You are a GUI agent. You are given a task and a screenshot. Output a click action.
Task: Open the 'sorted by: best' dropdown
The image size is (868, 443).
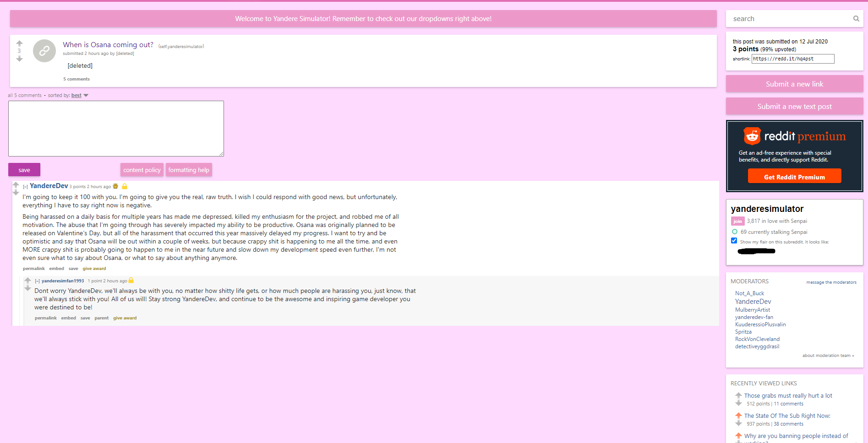(x=80, y=95)
